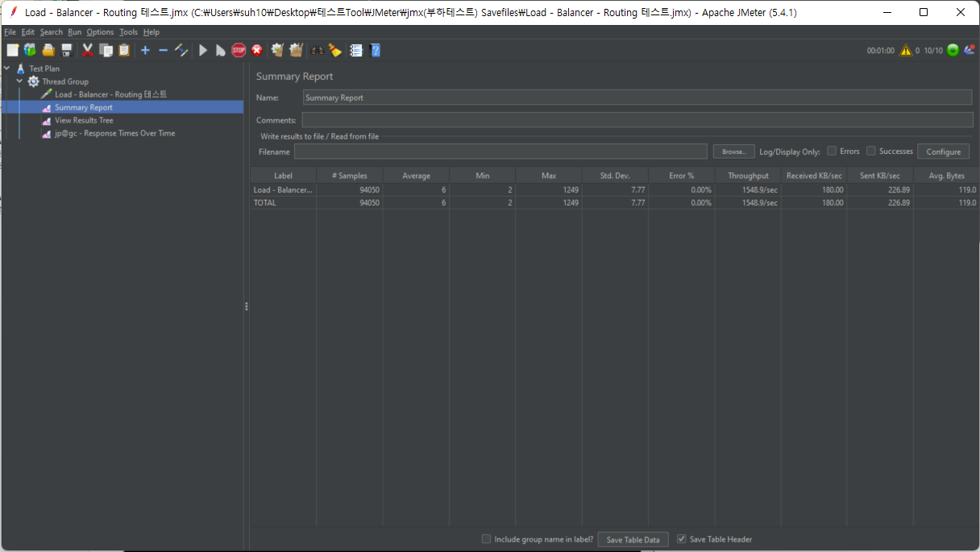Open the log viewer warning triangle
Viewport: 980px width, 552px height.
[906, 51]
